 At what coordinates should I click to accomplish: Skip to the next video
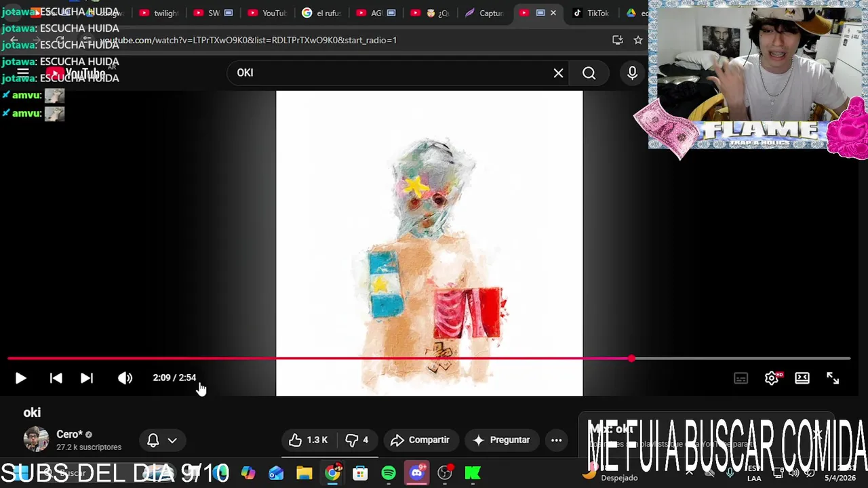pos(87,378)
